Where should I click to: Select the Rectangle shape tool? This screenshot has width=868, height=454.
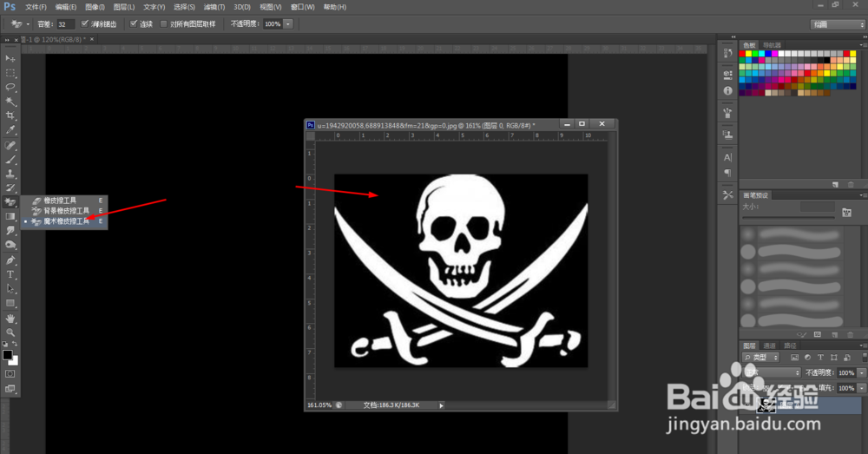coord(10,304)
